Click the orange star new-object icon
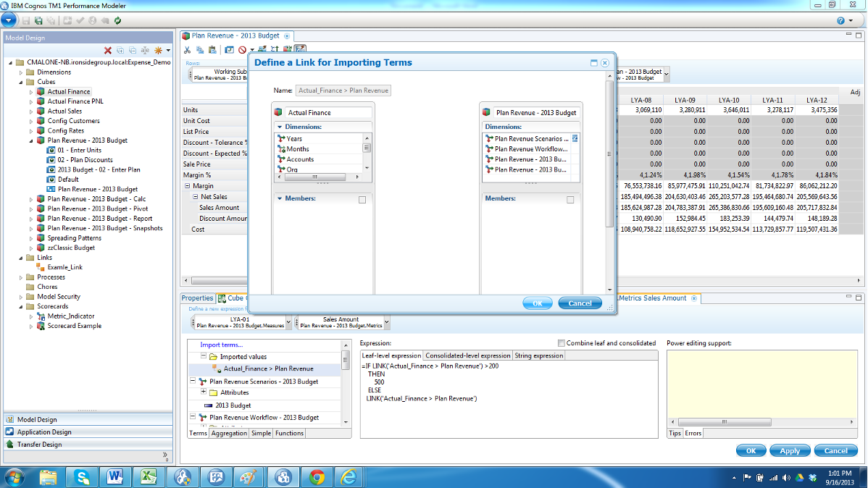 (157, 50)
